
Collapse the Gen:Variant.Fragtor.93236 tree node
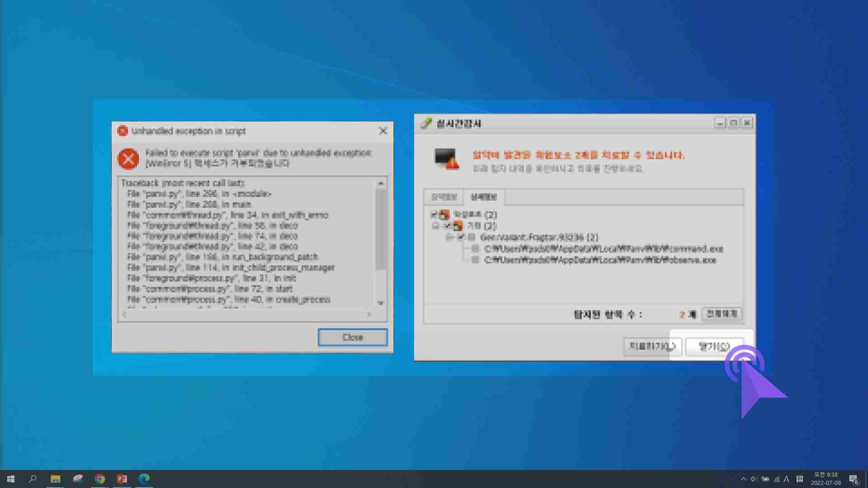(x=449, y=237)
